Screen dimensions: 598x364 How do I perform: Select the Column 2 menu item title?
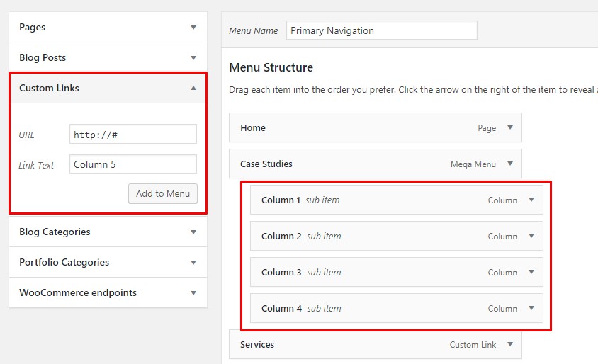pyautogui.click(x=281, y=237)
